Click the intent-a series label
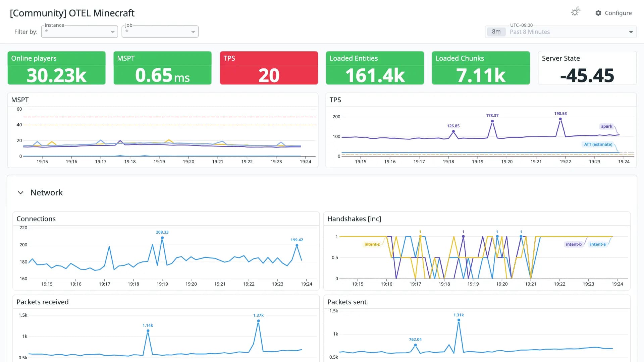Screen dimensions: 644x362 pyautogui.click(x=598, y=244)
